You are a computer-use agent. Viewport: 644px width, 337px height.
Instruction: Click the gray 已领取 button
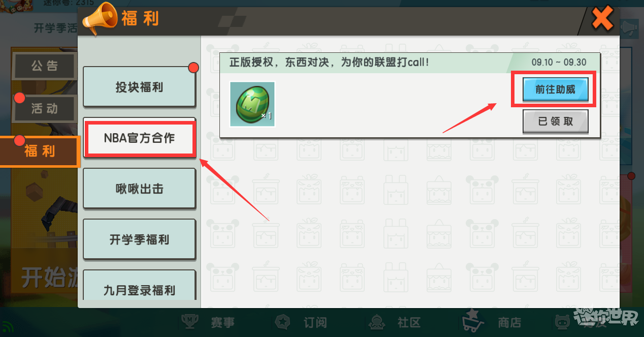555,121
